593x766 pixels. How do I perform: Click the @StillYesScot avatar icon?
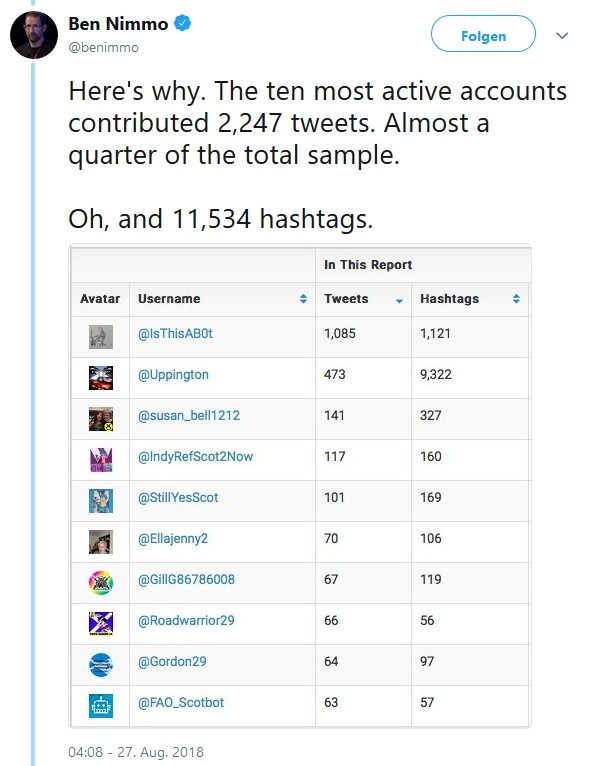[x=101, y=501]
